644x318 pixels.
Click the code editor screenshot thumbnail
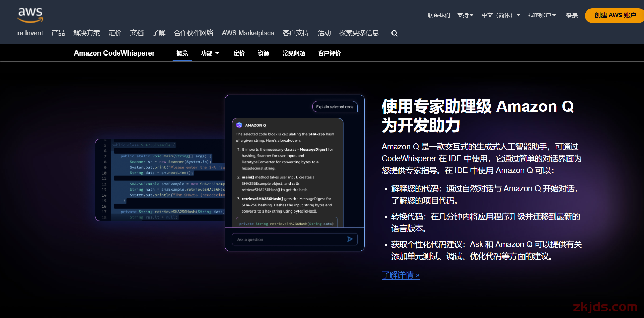click(160, 180)
